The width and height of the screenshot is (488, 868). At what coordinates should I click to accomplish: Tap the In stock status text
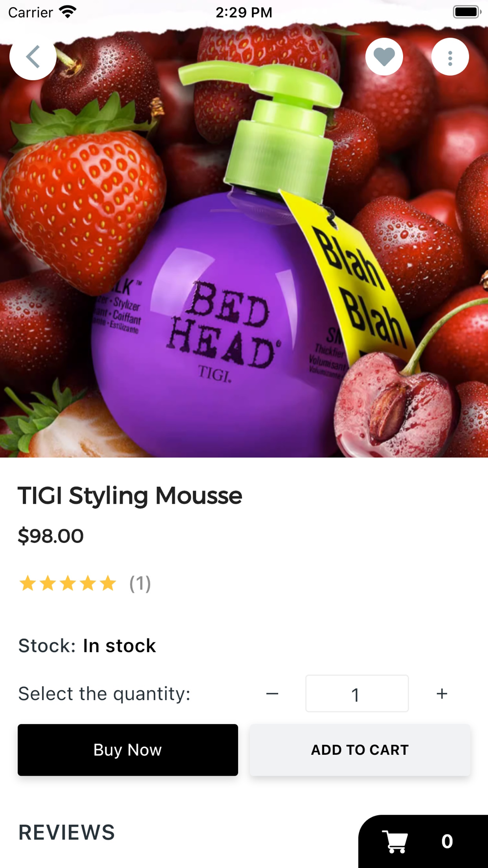click(x=120, y=646)
